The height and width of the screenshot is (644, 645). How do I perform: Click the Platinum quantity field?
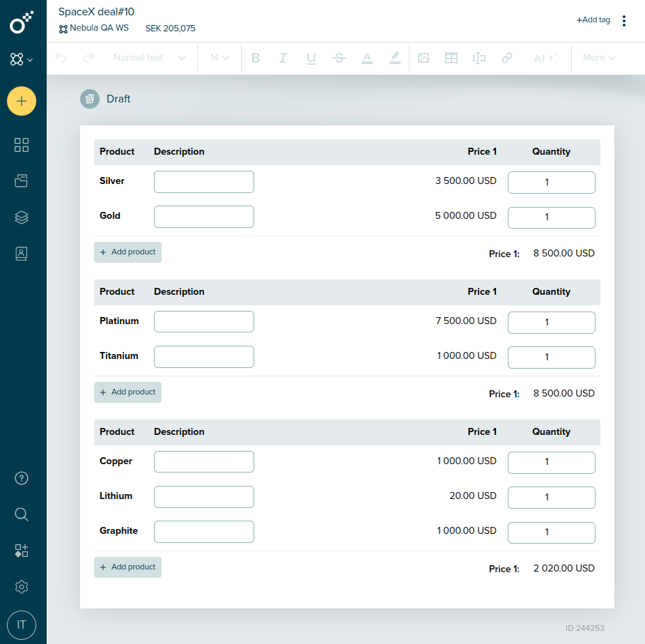point(551,322)
